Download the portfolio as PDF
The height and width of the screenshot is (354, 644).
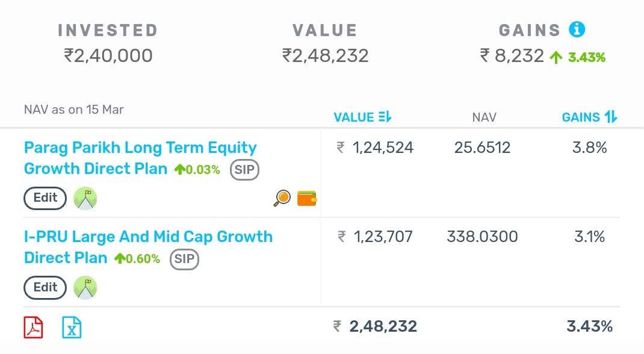coord(33,328)
